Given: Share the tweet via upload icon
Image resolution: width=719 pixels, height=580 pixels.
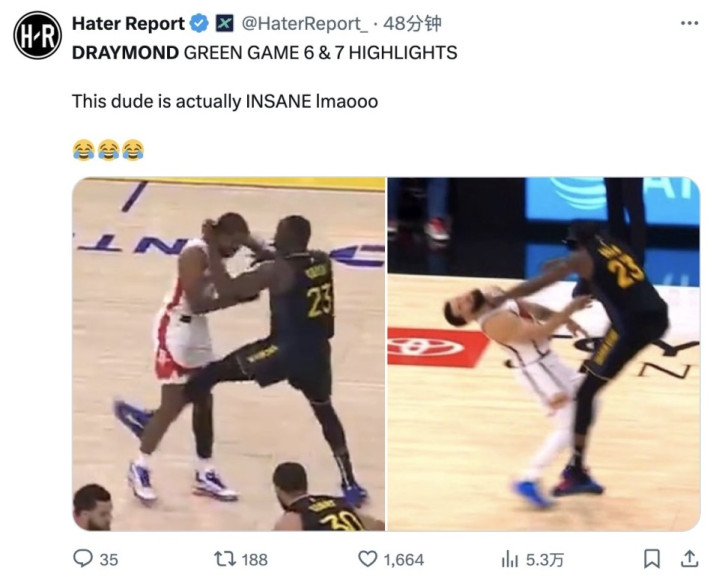Looking at the screenshot, I should click(689, 558).
